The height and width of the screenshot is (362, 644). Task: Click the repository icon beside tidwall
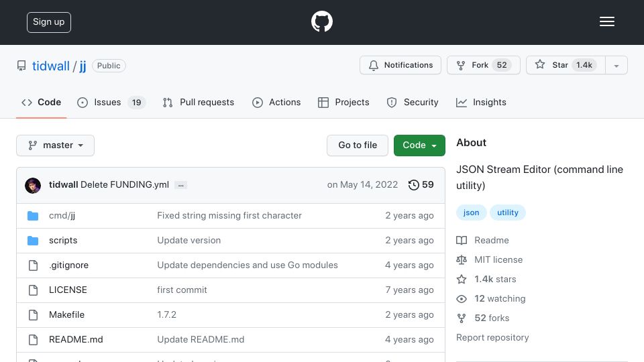pos(21,66)
